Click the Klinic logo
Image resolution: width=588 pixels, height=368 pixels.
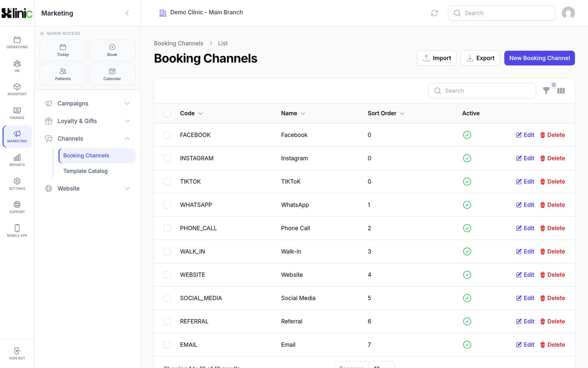[17, 13]
